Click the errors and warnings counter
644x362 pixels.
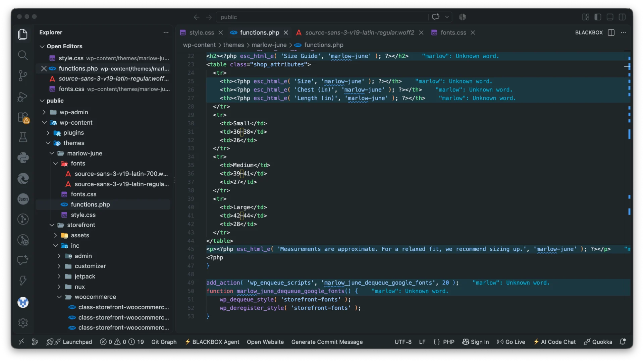click(x=122, y=342)
